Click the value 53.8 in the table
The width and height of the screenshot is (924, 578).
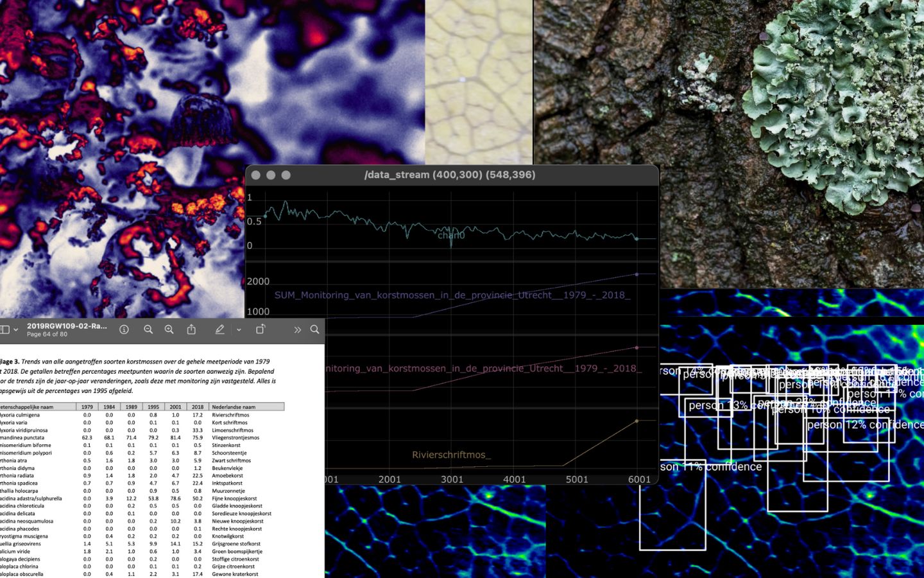(x=153, y=498)
